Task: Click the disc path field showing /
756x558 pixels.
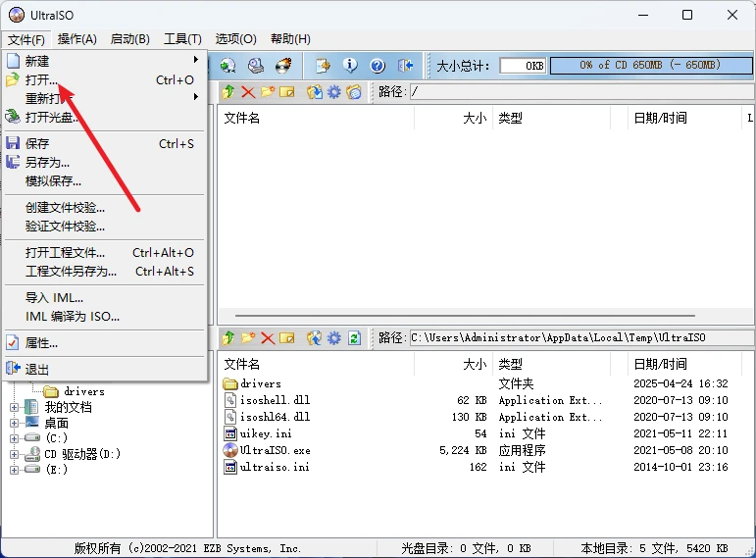Action: (x=581, y=91)
